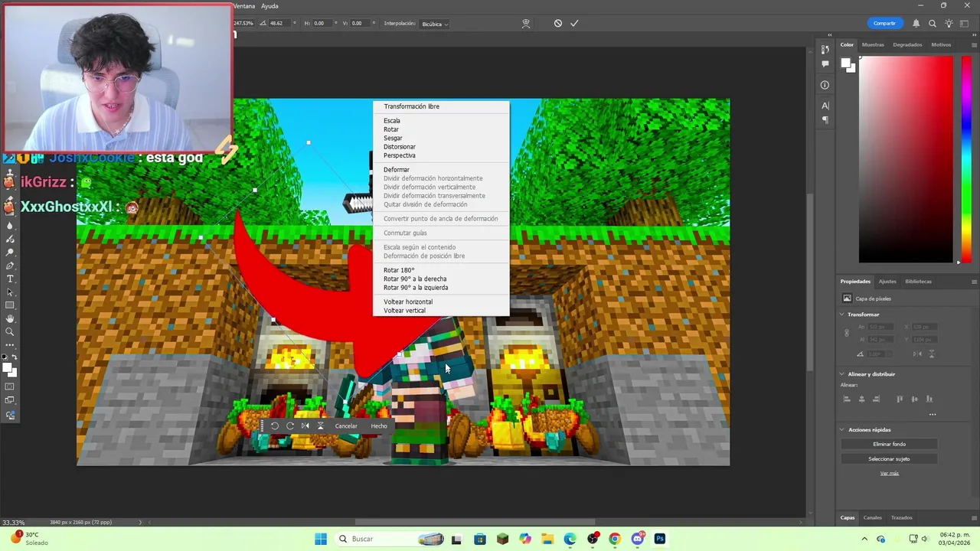Choose Escala in the transform menu
This screenshot has height=551, width=980.
tap(392, 121)
